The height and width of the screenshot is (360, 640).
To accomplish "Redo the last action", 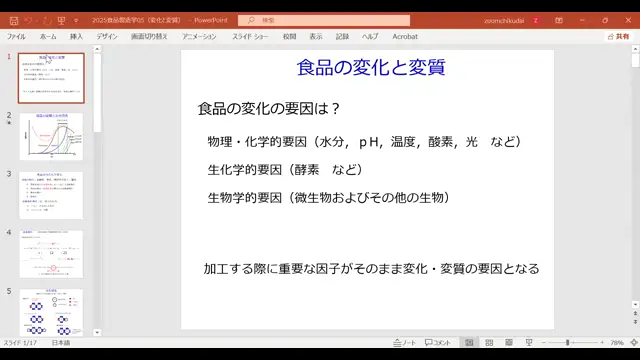I will [47, 20].
